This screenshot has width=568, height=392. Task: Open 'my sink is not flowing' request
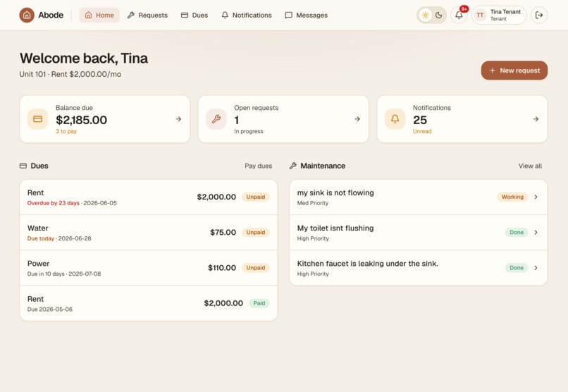click(419, 197)
